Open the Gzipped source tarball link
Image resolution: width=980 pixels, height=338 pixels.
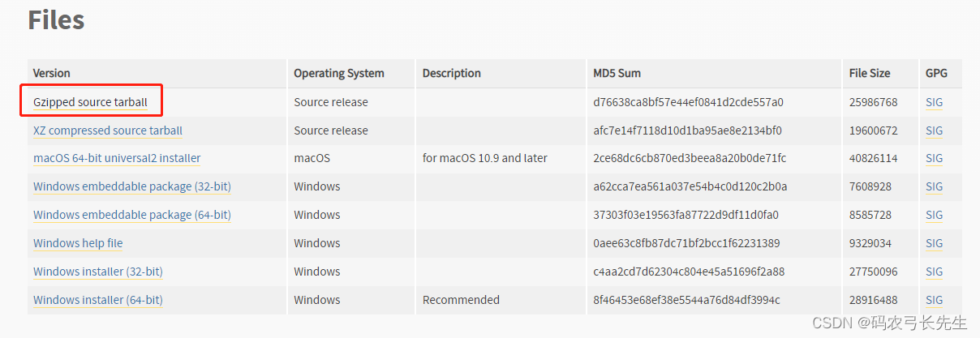(90, 102)
